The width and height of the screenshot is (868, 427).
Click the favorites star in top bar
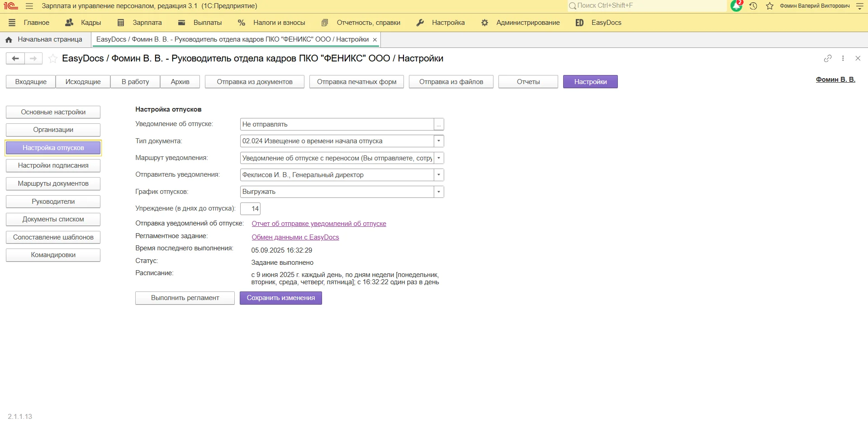pos(770,6)
